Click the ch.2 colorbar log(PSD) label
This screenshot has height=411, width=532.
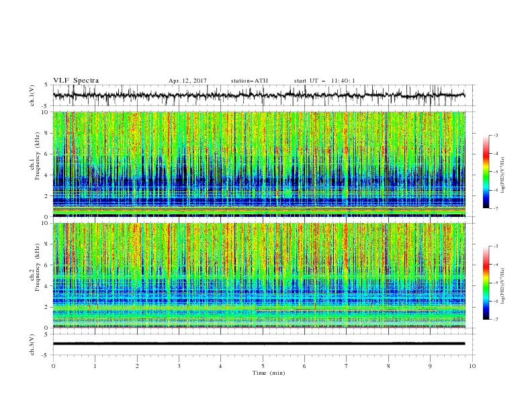[x=503, y=286]
